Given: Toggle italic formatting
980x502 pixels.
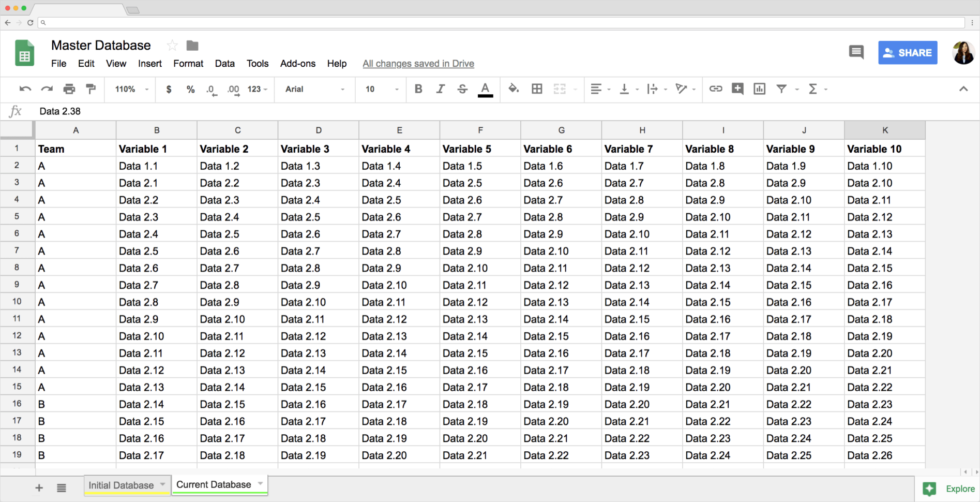Looking at the screenshot, I should [x=440, y=88].
